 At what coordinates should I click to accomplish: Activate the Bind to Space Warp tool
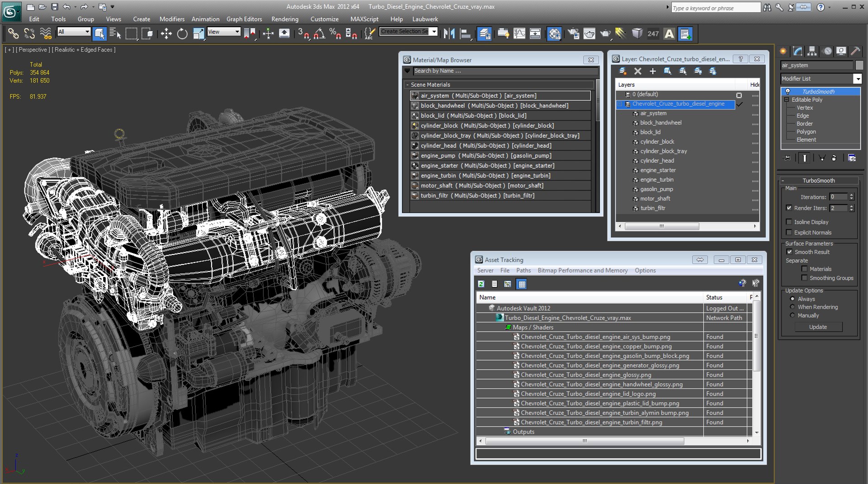click(x=46, y=33)
